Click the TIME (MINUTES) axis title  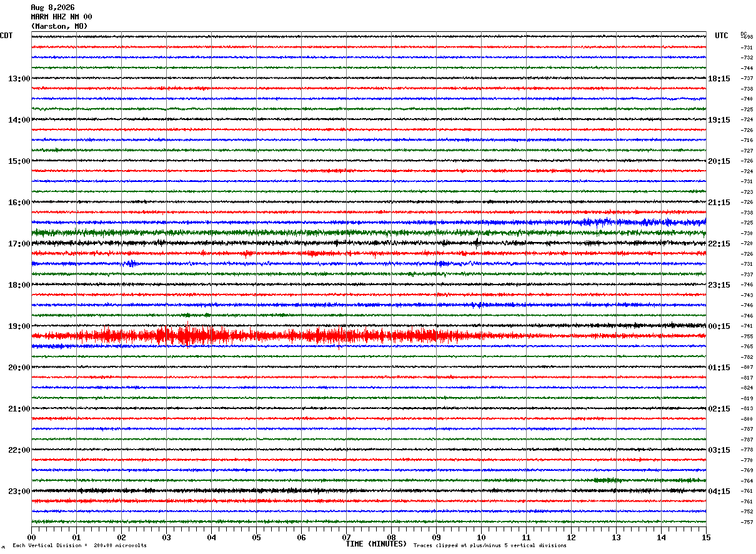click(376, 544)
